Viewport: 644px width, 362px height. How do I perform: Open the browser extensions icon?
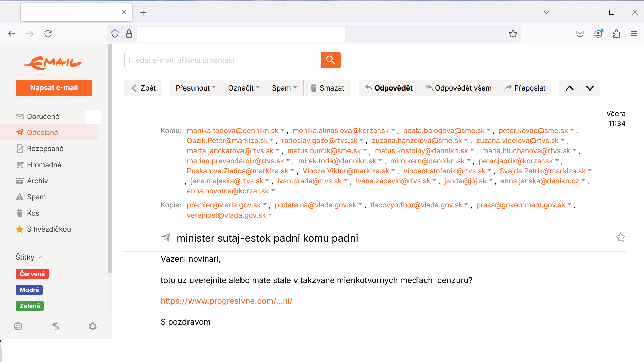(x=616, y=34)
